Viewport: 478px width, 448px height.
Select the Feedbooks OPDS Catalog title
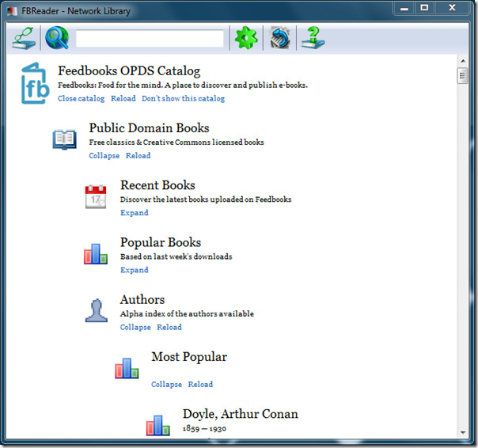[x=129, y=71]
